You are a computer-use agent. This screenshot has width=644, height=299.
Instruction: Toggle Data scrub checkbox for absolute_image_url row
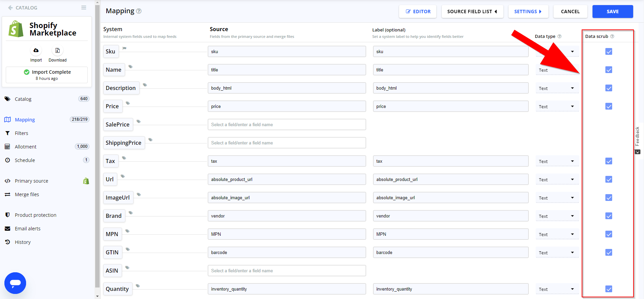tap(609, 198)
